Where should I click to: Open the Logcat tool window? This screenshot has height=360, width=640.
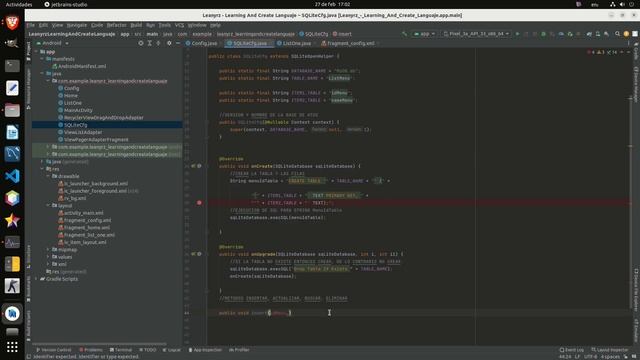[x=172, y=350]
